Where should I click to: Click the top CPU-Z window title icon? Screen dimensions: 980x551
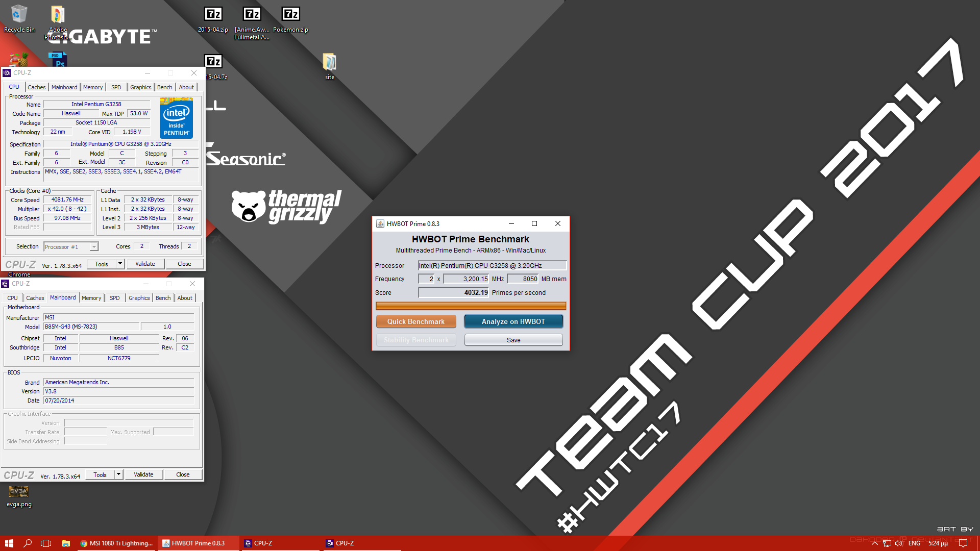pos(7,73)
